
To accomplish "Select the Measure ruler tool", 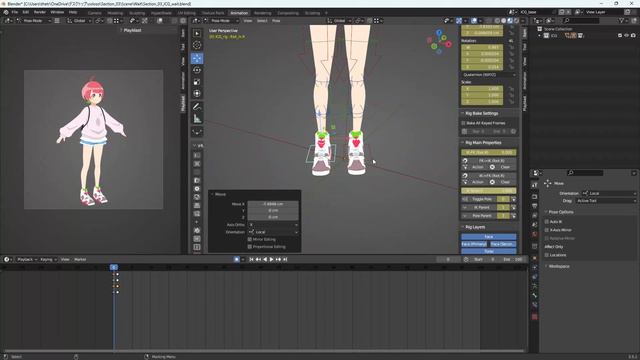I will [197, 119].
